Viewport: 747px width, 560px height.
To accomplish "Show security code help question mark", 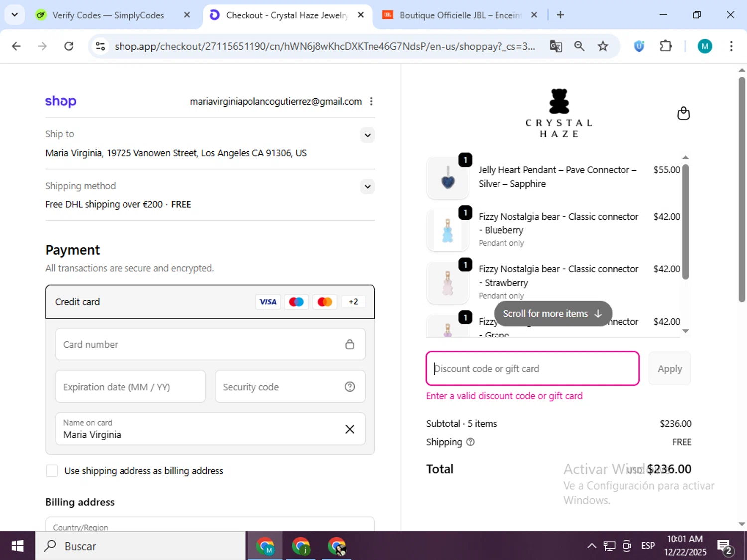I will pos(350,387).
